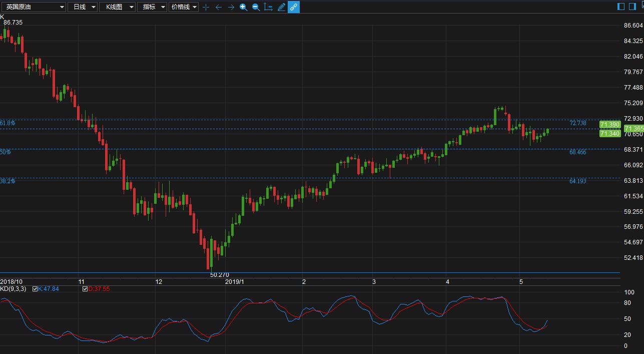Click the 86.735 high price label
Screen dimensions: 644x354
pos(13,23)
